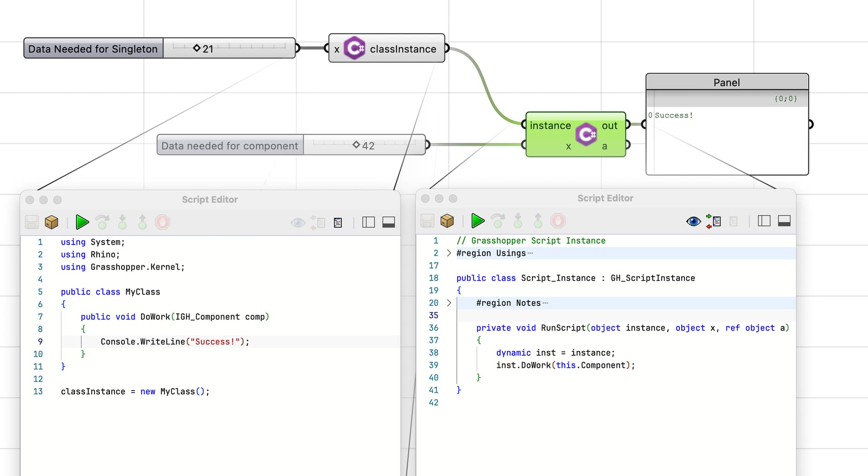Toggle the sidebar panel in the Script_Instance editor
Screen dimensions: 868x476
click(764, 221)
